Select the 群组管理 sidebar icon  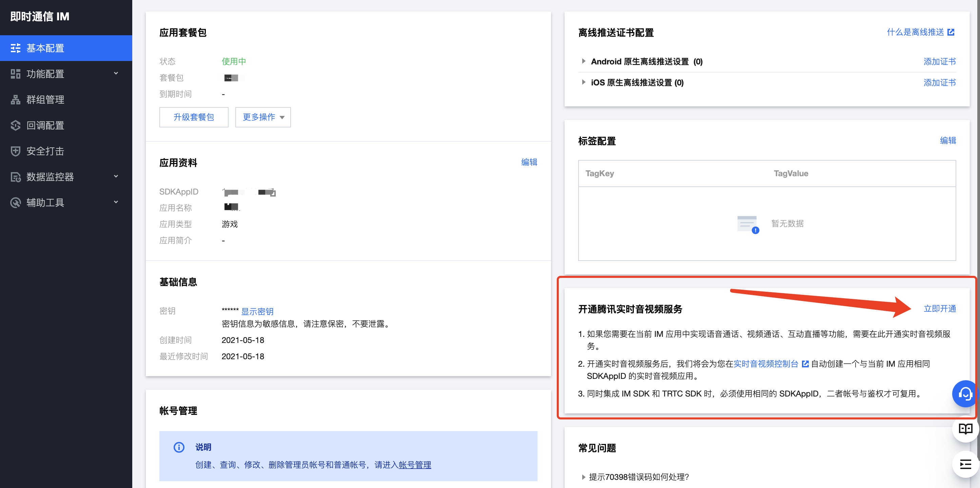click(x=15, y=100)
